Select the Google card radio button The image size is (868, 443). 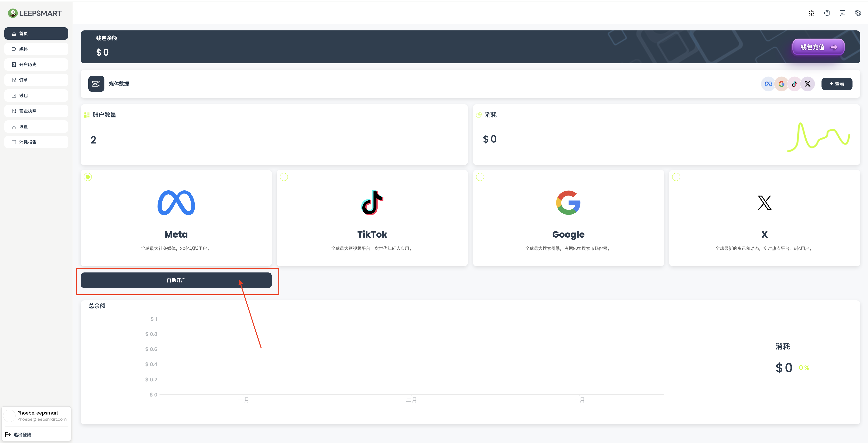pos(480,177)
